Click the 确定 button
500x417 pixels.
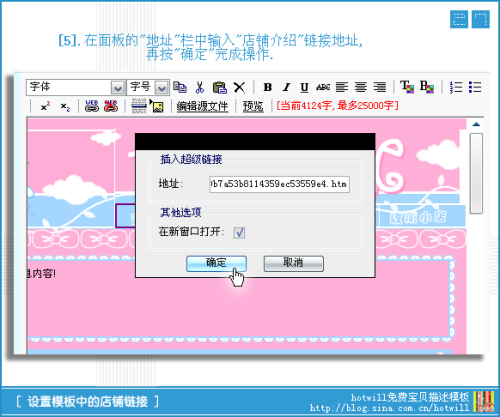click(x=216, y=263)
